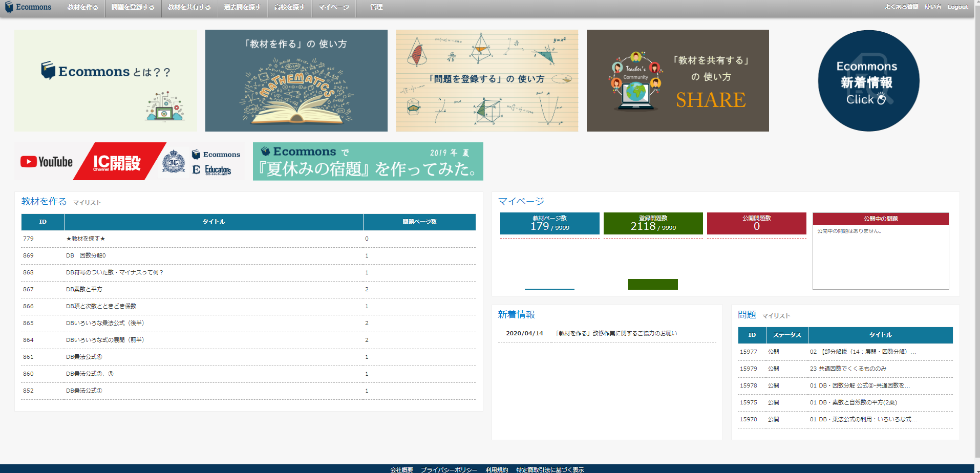
Task: Open the 利用規約 footer link
Action: click(x=497, y=469)
